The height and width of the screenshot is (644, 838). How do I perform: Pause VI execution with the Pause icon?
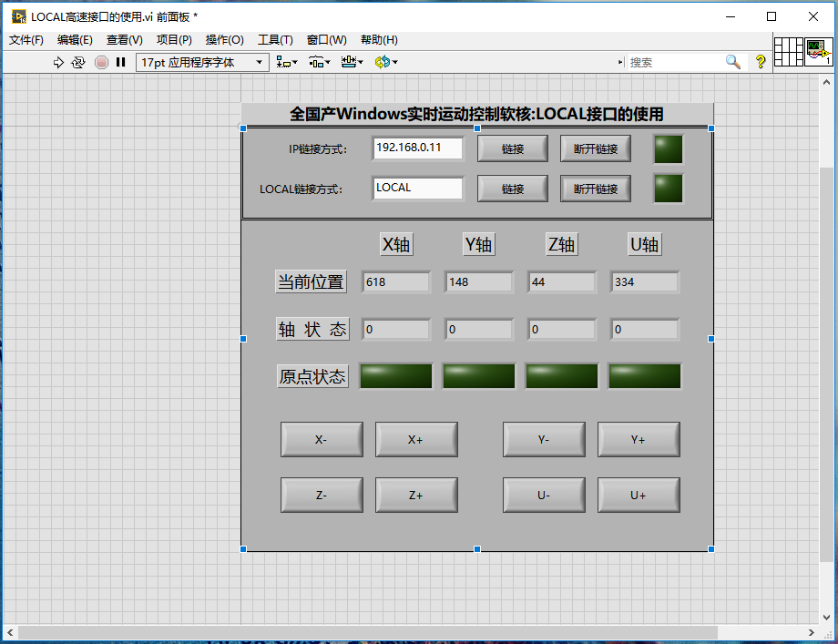pos(121,62)
